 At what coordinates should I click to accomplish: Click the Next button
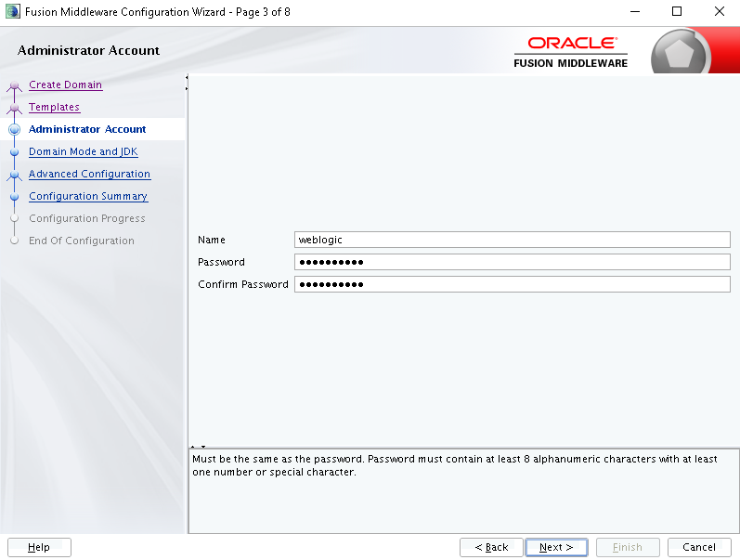pos(556,547)
